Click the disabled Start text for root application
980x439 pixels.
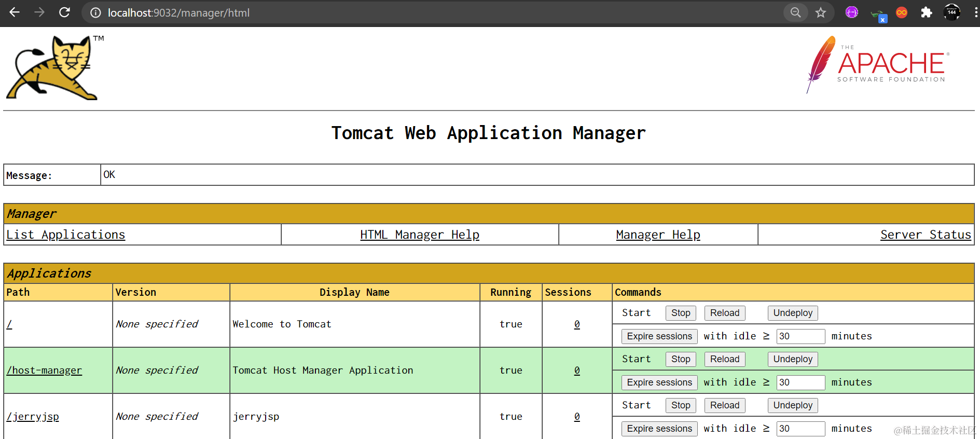click(x=636, y=313)
